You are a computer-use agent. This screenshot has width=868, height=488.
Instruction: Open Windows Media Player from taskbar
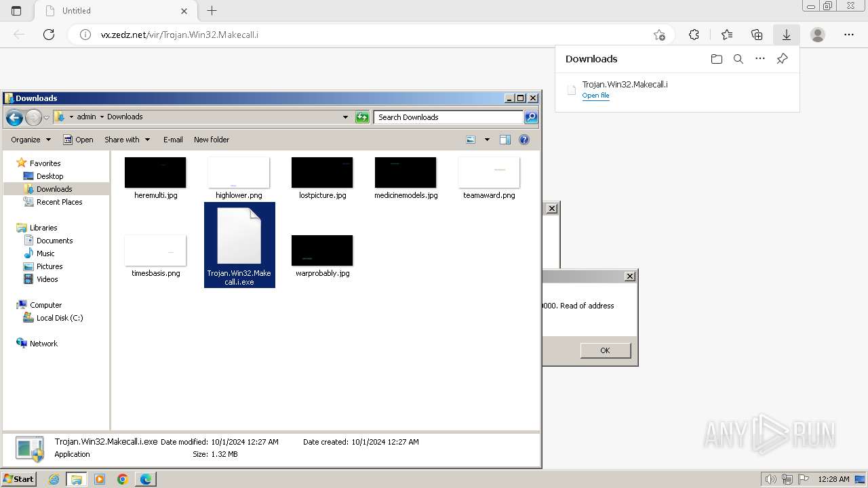click(100, 479)
